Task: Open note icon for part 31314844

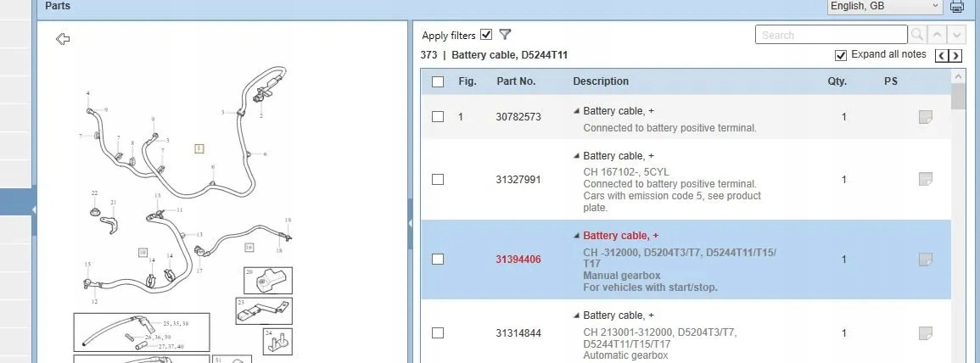Action: point(926,333)
